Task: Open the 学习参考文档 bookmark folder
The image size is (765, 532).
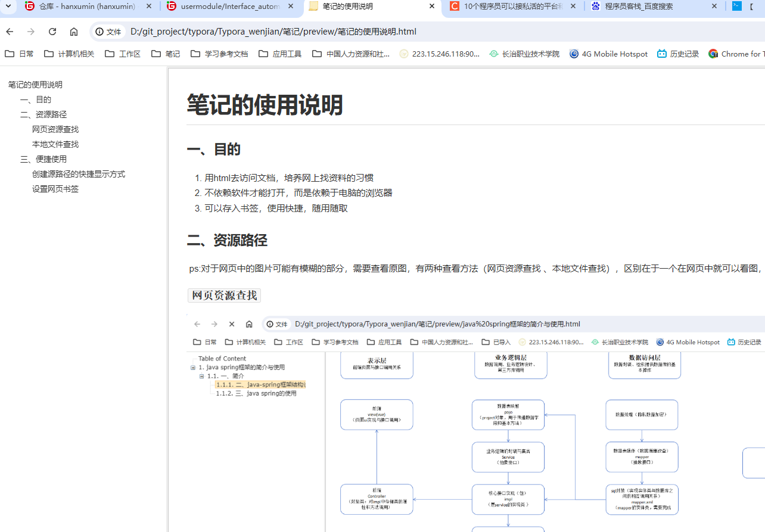Action: point(219,54)
